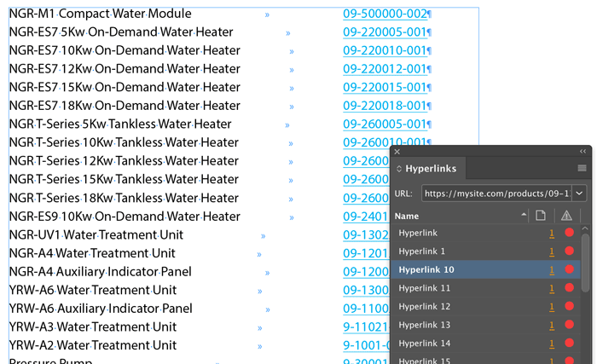Collapse the Hyperlinks panel using double-arrow icon
The image size is (597, 364).
[583, 152]
